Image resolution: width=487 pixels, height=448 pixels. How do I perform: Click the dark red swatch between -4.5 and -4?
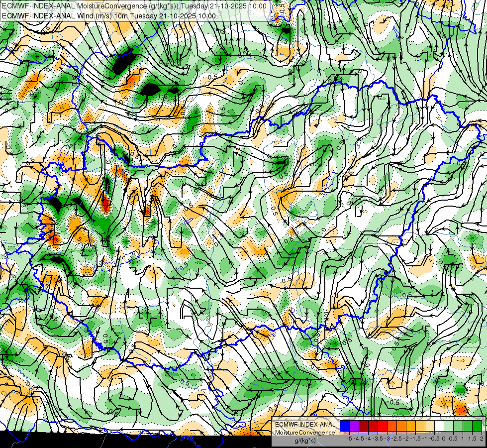coord(364,426)
